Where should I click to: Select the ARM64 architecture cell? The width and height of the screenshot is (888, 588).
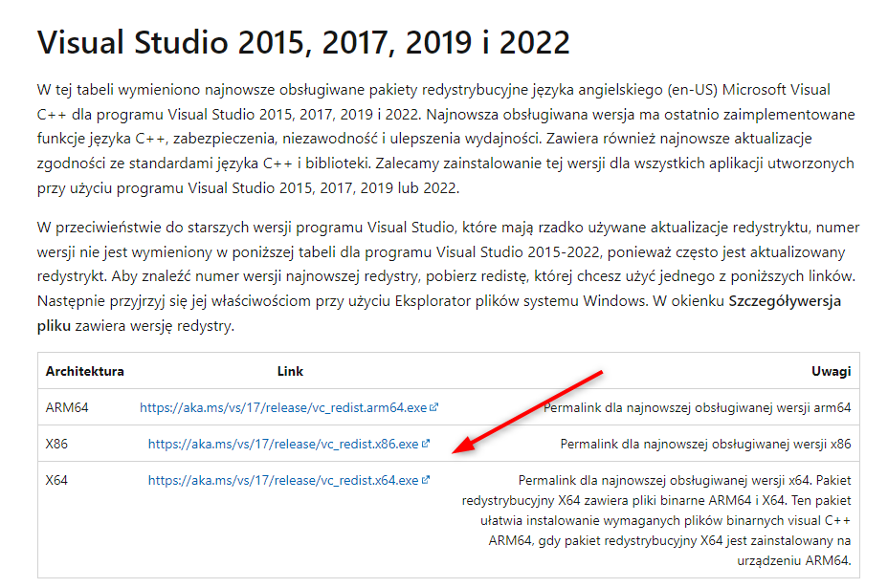tap(67, 407)
